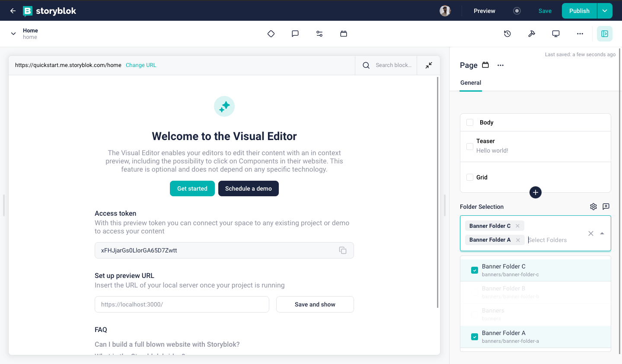Click the search magnifier icon
Screen dimensions: 622x364
(366, 65)
